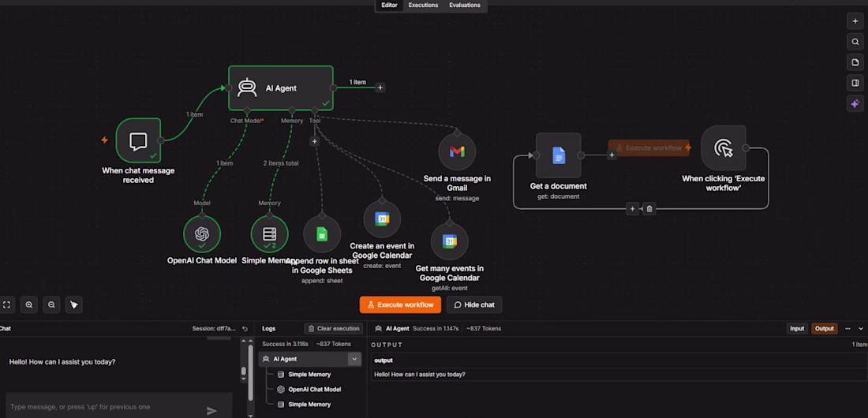
Task: Select the 'When chat message received' trigger node
Action: [138, 140]
